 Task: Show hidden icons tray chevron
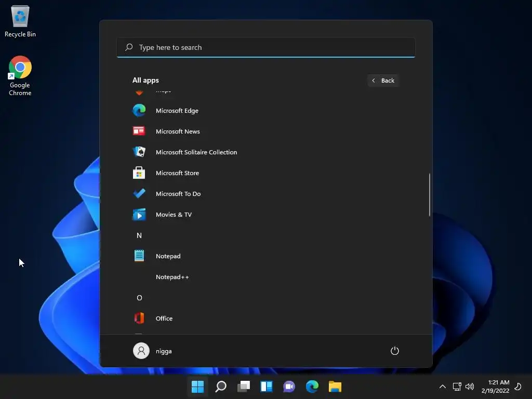(x=443, y=387)
